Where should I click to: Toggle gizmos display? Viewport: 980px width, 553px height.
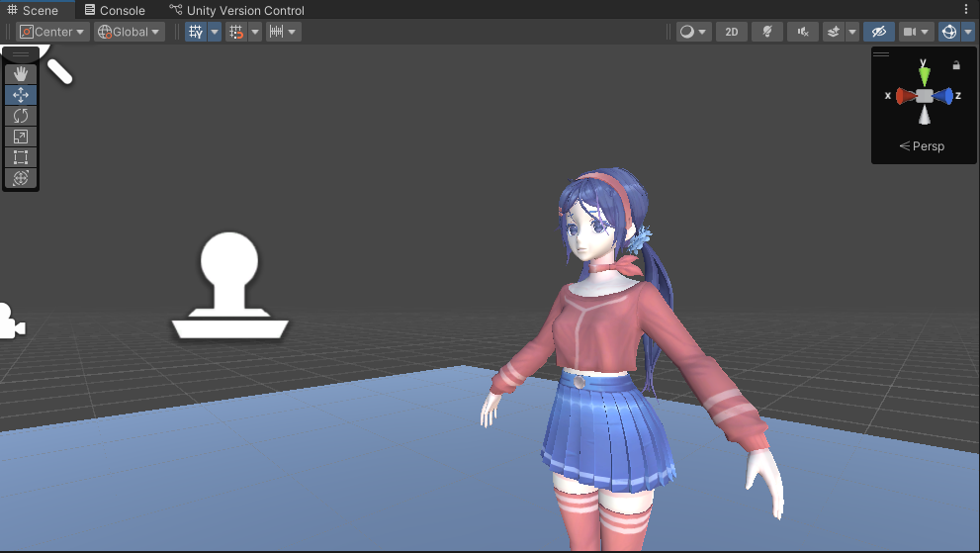(949, 32)
